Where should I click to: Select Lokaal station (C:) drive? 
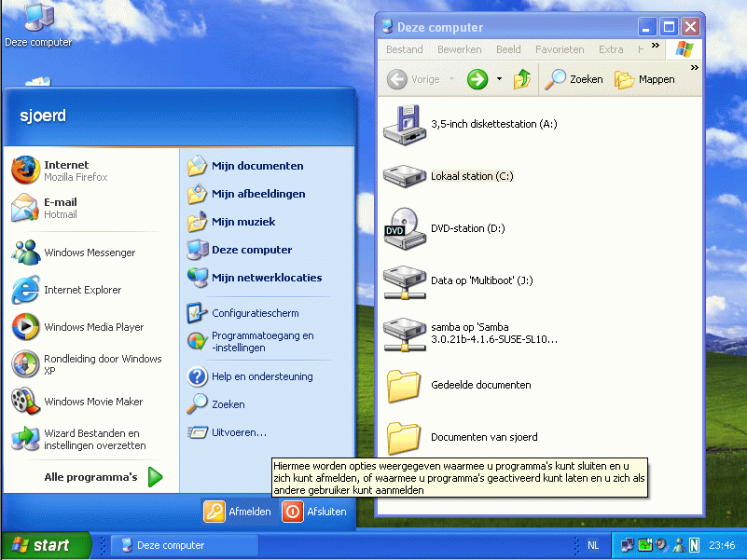pos(449,176)
